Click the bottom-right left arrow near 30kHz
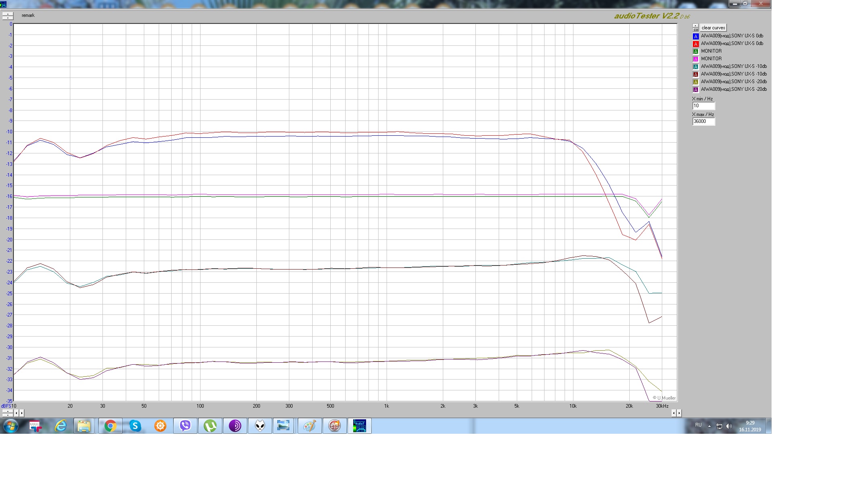The height and width of the screenshot is (488, 868). [674, 413]
